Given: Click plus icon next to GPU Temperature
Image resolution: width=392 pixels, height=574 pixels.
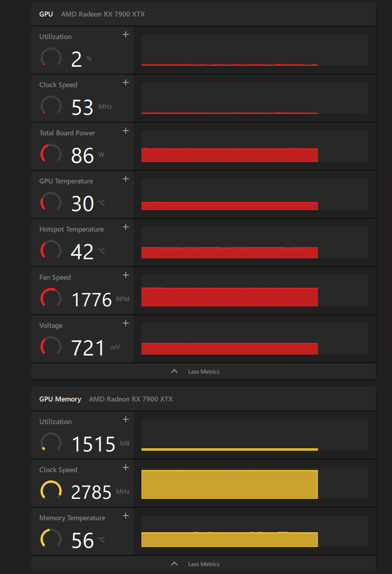Looking at the screenshot, I should point(126,179).
